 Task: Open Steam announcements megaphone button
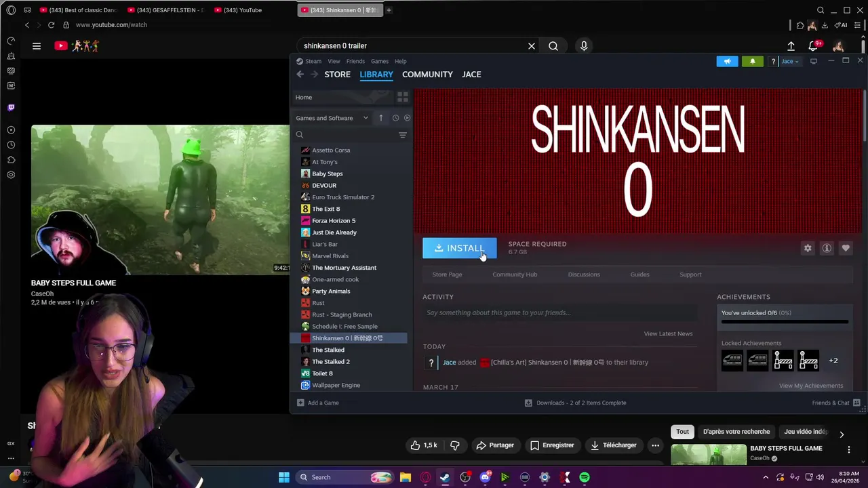(x=727, y=61)
